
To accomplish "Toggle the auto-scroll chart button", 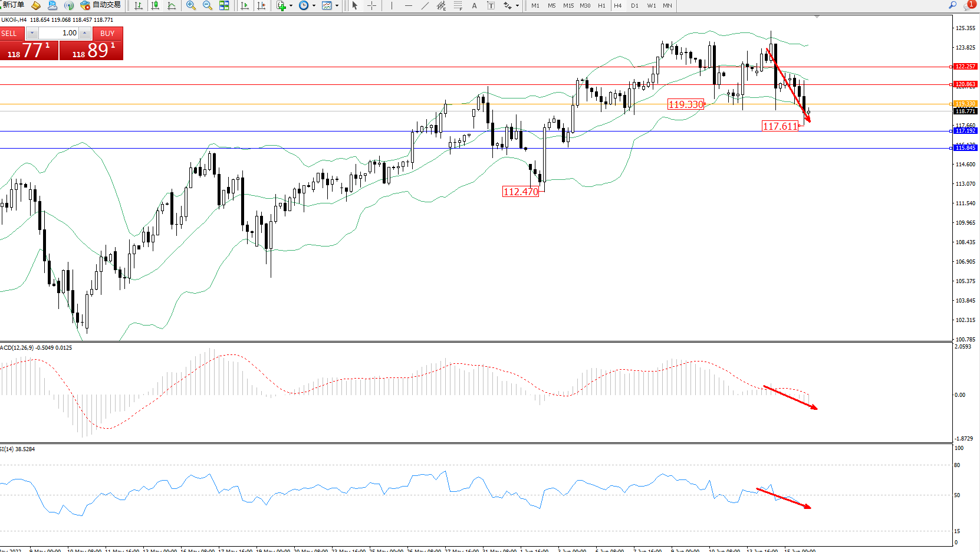I will (245, 5).
